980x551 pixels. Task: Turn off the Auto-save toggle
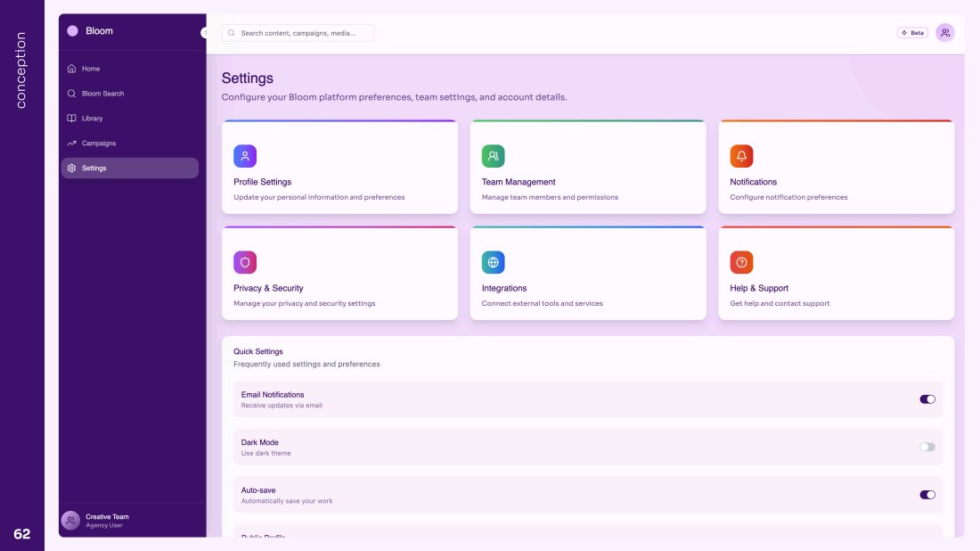click(x=927, y=495)
